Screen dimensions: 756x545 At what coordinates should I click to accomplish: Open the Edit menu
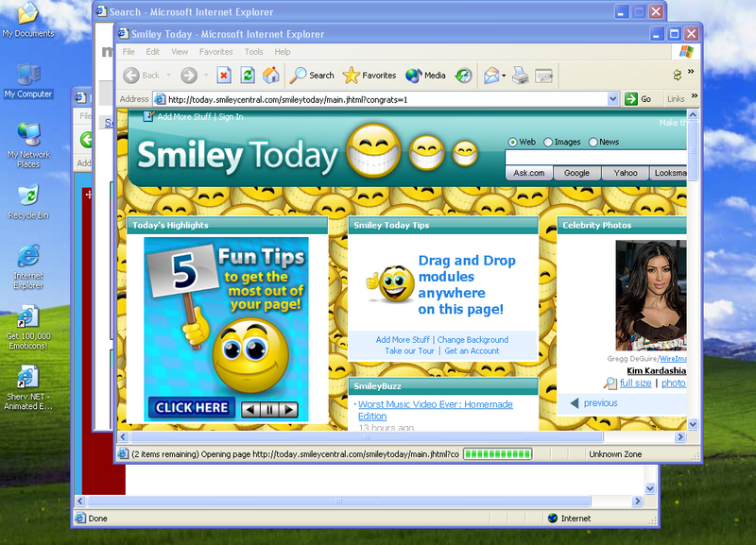[x=153, y=52]
